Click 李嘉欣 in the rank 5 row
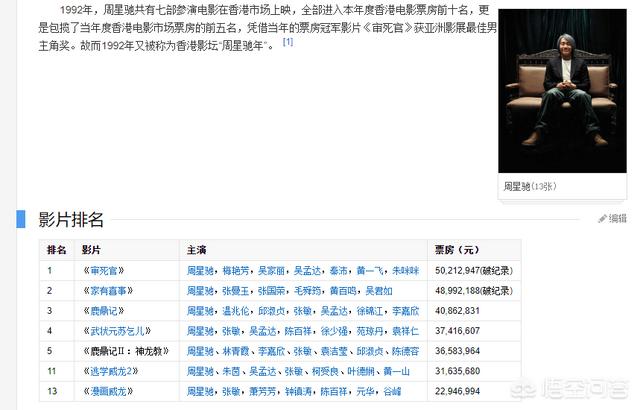Image resolution: width=640 pixels, height=410 pixels. [271, 351]
